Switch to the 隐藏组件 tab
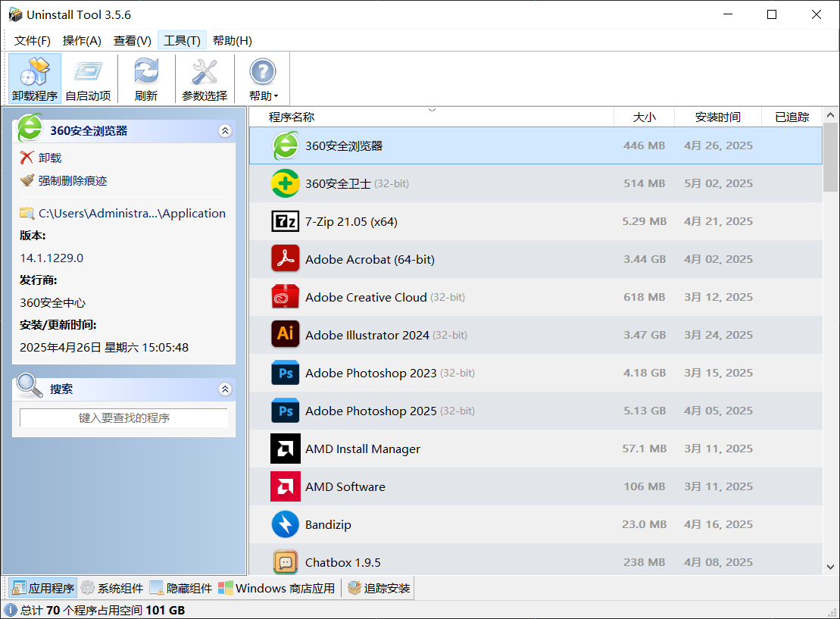 pyautogui.click(x=181, y=588)
